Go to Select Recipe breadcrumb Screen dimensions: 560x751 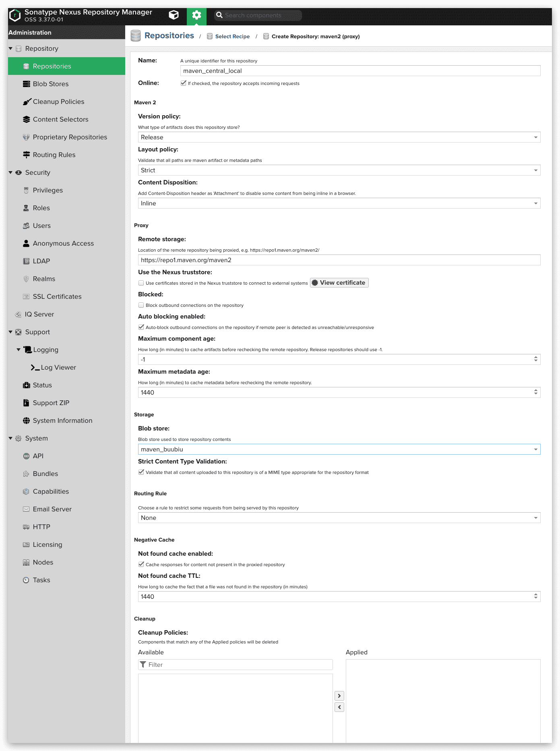click(x=232, y=37)
